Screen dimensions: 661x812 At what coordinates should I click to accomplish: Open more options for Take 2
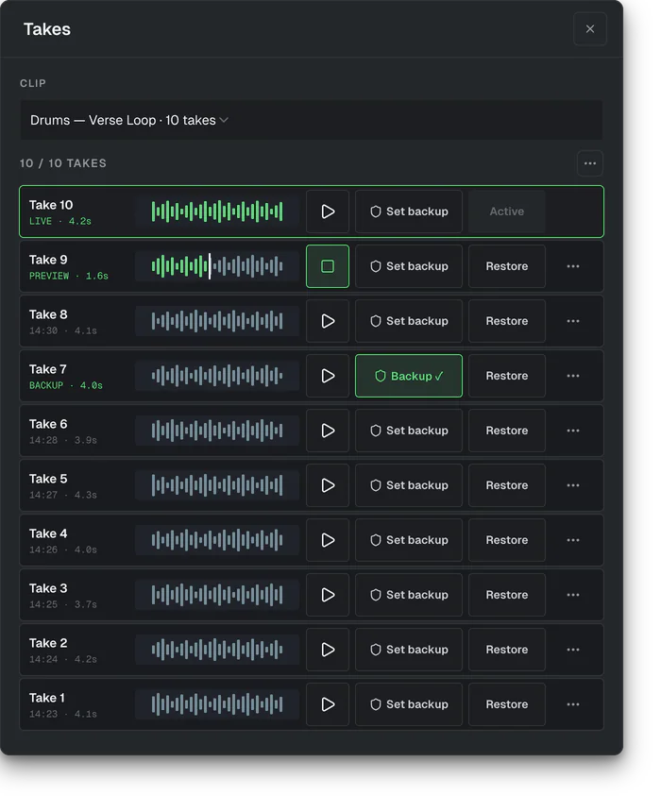[x=573, y=650]
